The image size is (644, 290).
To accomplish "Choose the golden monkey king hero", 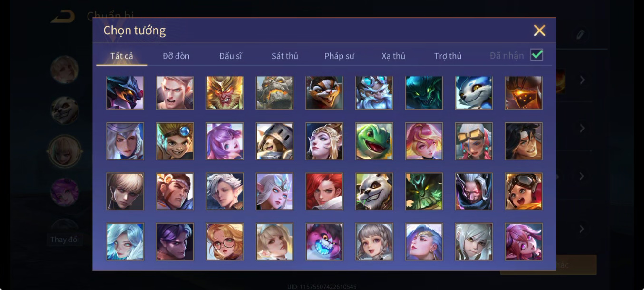I will (224, 92).
